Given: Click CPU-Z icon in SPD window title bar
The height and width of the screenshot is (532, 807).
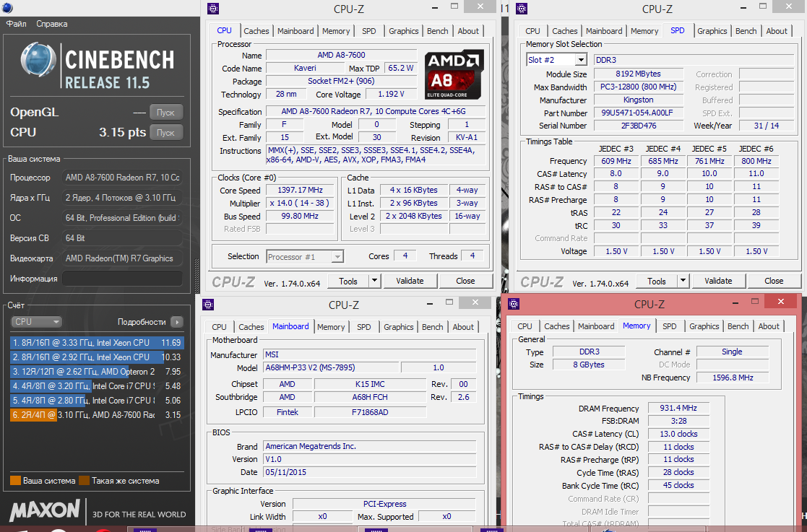Looking at the screenshot, I should pos(522,9).
